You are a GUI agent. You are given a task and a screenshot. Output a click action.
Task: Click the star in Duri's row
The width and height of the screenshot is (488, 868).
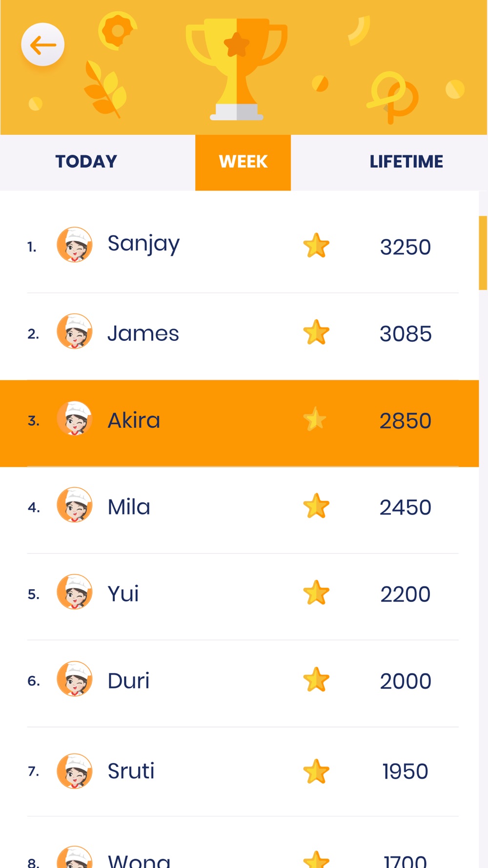coord(316,680)
